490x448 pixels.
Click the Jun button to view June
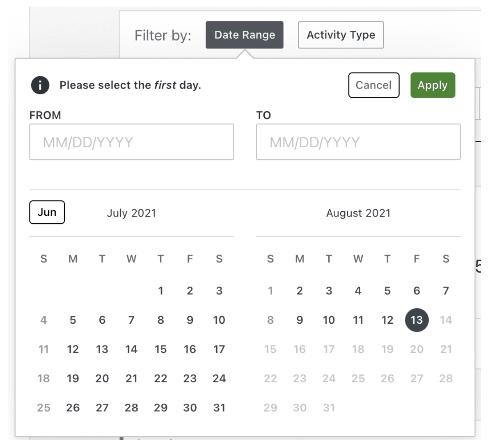click(47, 212)
